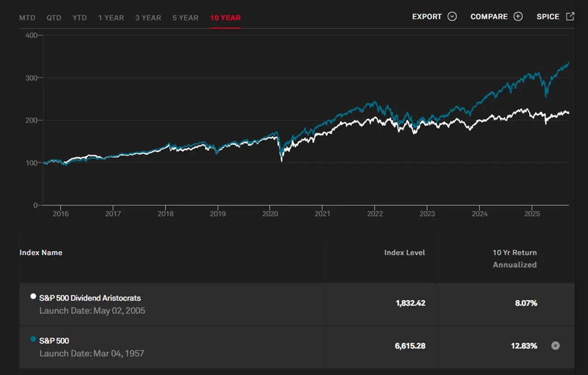Select the MTD time range tab
Viewport: 588px width, 375px height.
28,18
